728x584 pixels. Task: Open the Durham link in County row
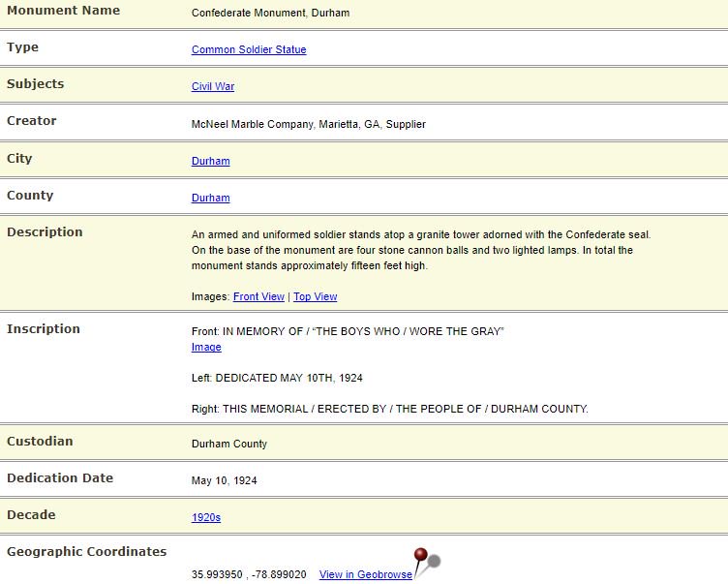[x=210, y=198]
